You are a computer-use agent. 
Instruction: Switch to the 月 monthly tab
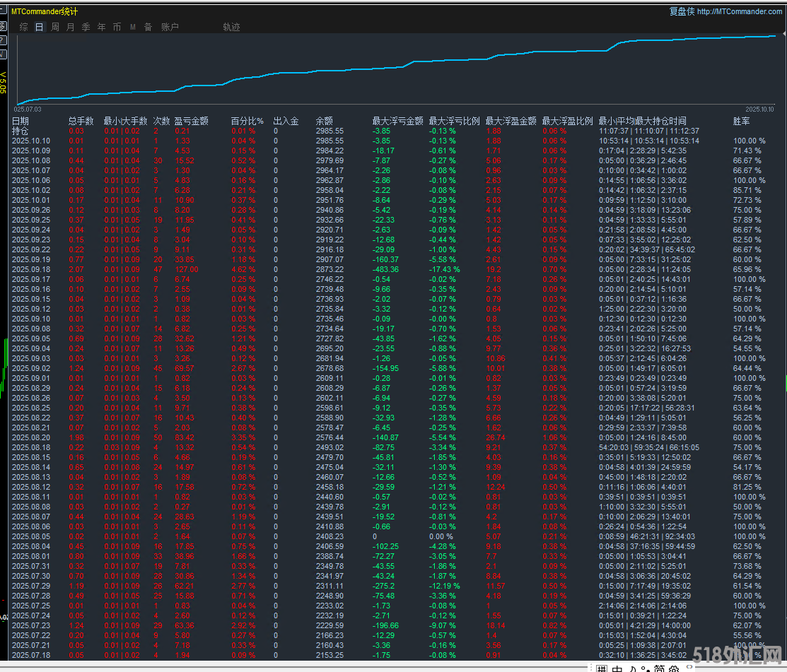pos(70,27)
